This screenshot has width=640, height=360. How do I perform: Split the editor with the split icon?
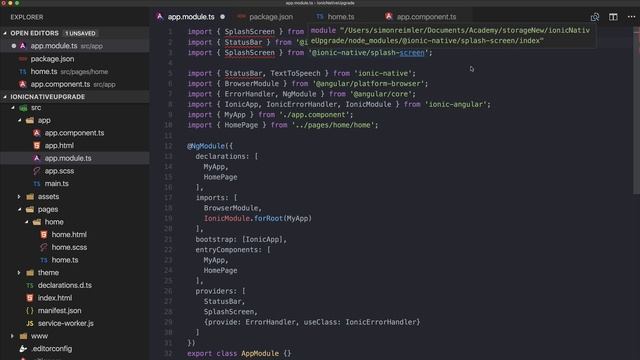click(613, 17)
